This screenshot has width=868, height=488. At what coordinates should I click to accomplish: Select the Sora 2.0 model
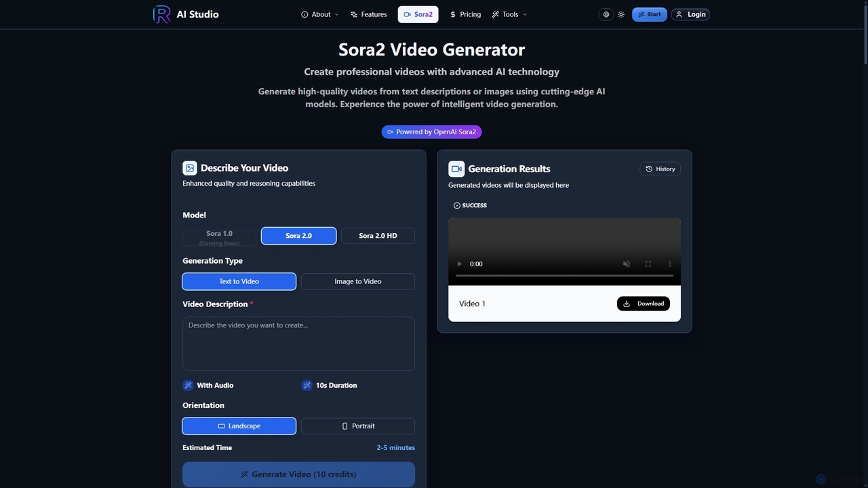(298, 236)
